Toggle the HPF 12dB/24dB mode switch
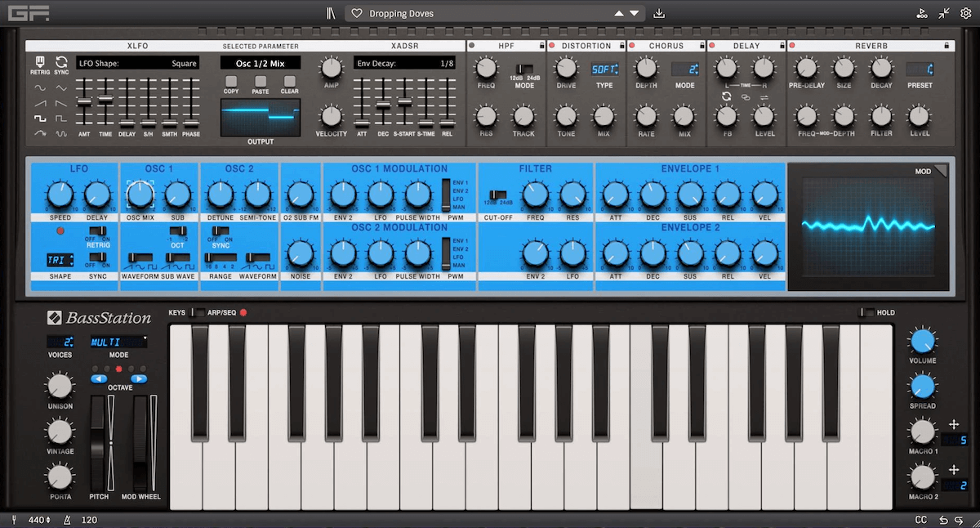The image size is (980, 528). 524,69
